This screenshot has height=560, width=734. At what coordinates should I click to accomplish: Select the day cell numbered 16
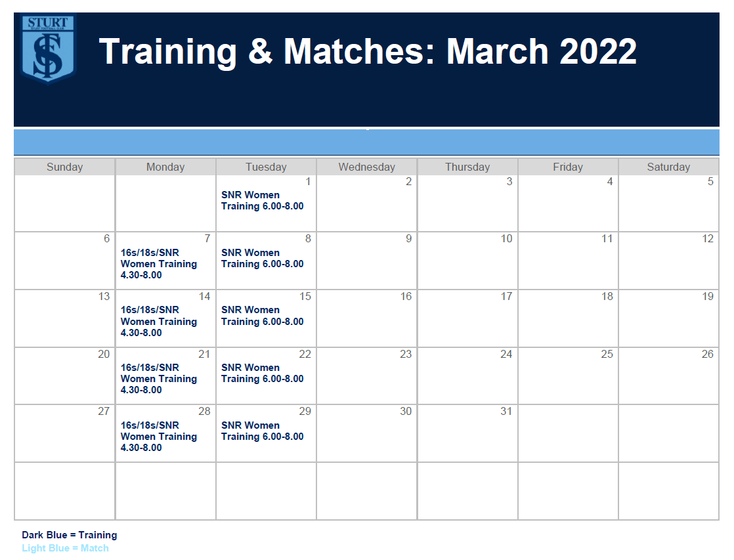366,318
